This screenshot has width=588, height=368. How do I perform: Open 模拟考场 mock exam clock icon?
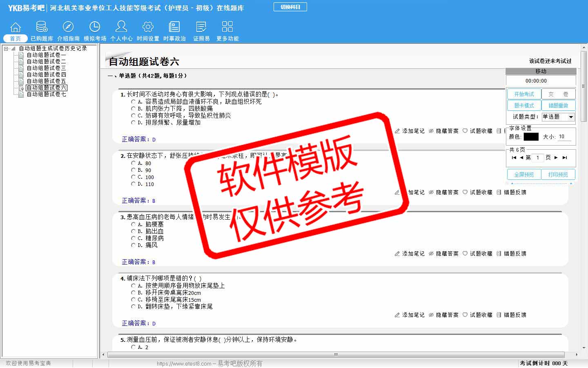pos(95,27)
